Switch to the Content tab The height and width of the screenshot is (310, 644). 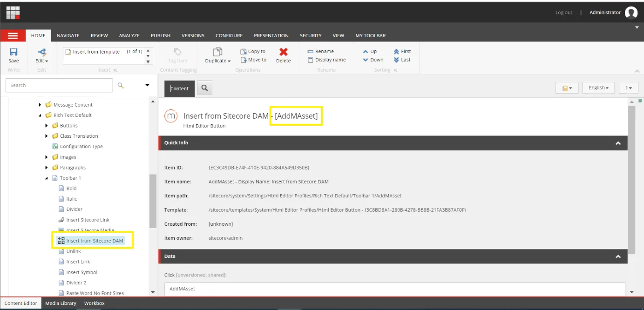pos(179,88)
